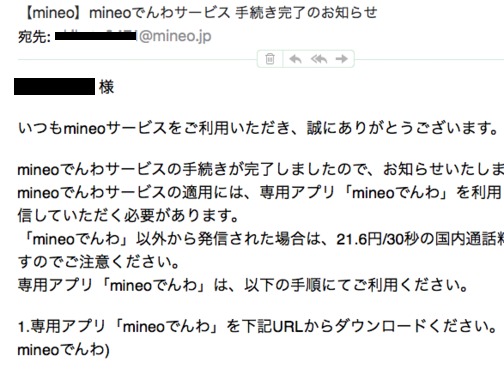
Task: Select the subject line 手続き完了のお知らせ
Action: point(306,13)
